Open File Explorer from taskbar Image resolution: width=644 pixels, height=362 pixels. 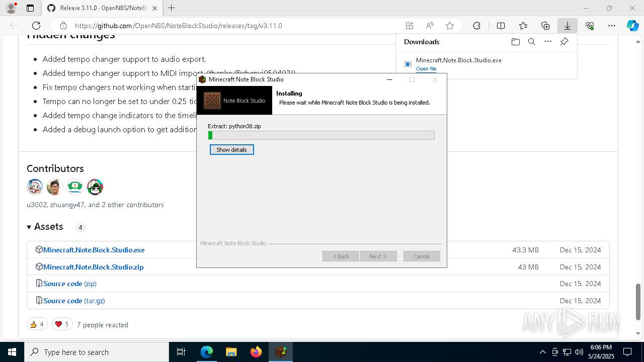[x=231, y=352]
